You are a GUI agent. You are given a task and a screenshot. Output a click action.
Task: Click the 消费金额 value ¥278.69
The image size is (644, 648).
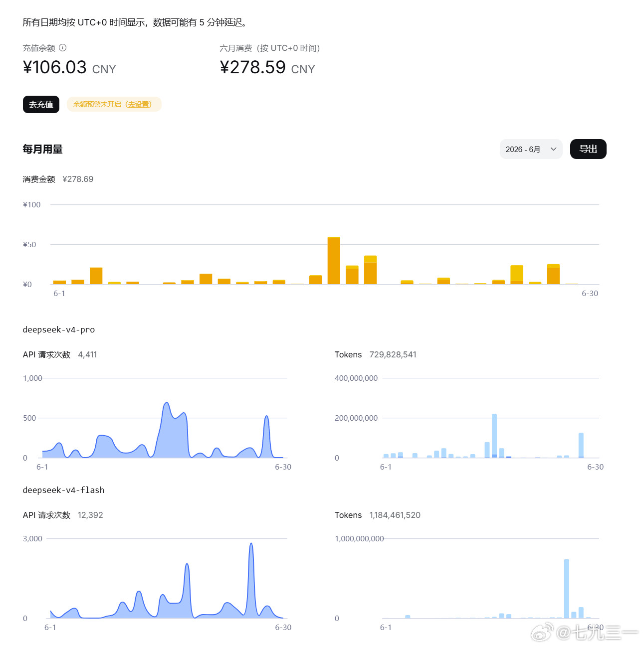(78, 179)
